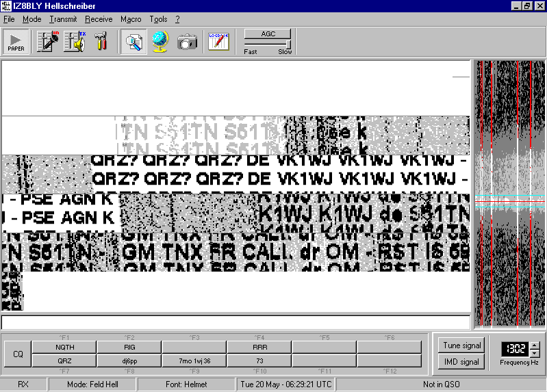Open the ? help menu
Image resolution: width=547 pixels, height=392 pixels.
177,19
